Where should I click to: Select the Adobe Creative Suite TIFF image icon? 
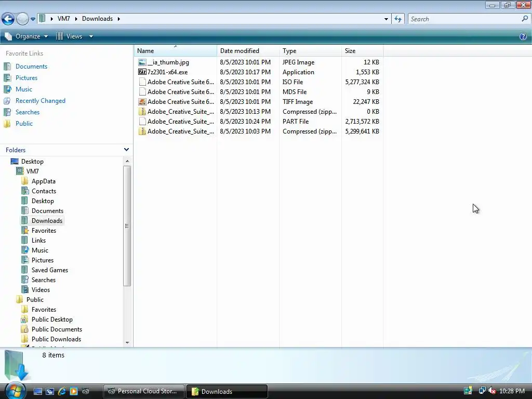tap(142, 102)
